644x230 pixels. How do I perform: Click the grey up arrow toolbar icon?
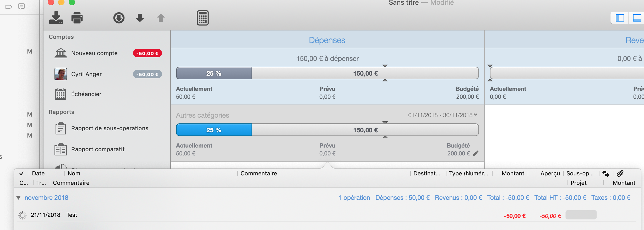coord(161,18)
